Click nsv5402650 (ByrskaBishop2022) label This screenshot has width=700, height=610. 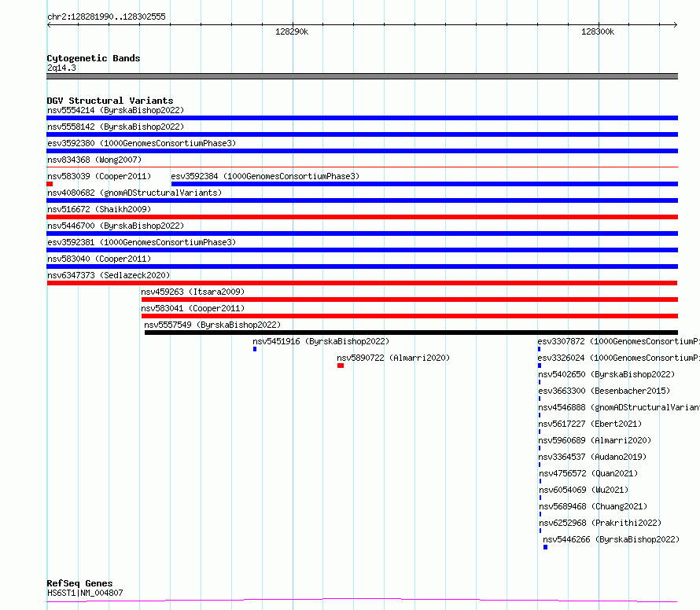(x=606, y=374)
